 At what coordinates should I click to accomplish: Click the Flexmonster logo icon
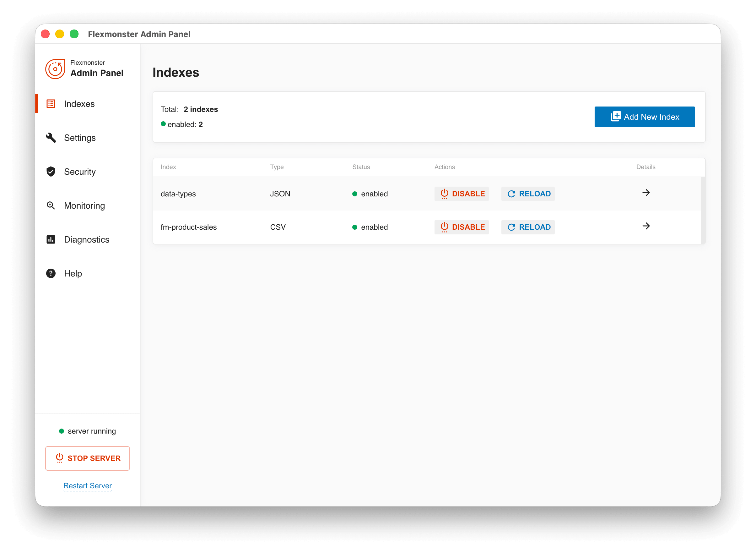pyautogui.click(x=55, y=69)
